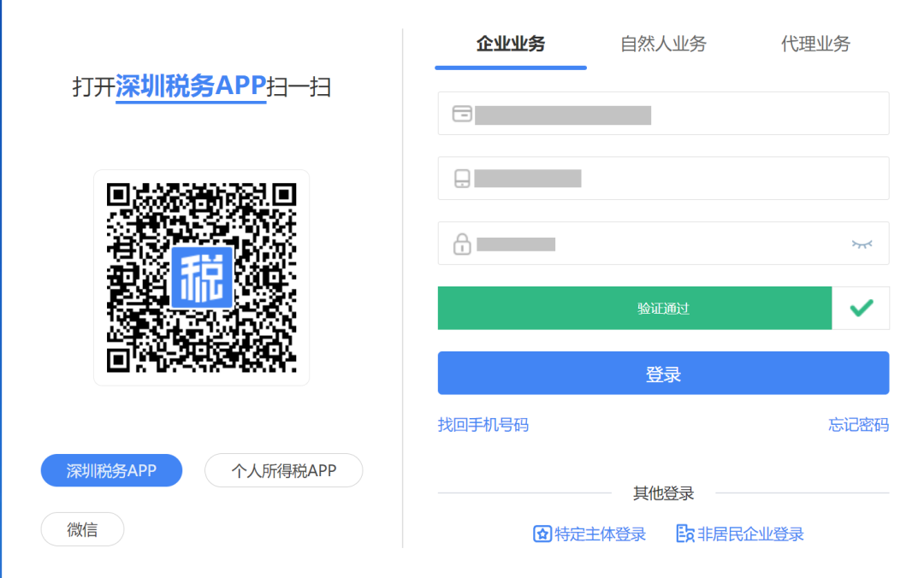Click the phone icon in the second field
Viewport: 924px width, 578px height.
462,179
